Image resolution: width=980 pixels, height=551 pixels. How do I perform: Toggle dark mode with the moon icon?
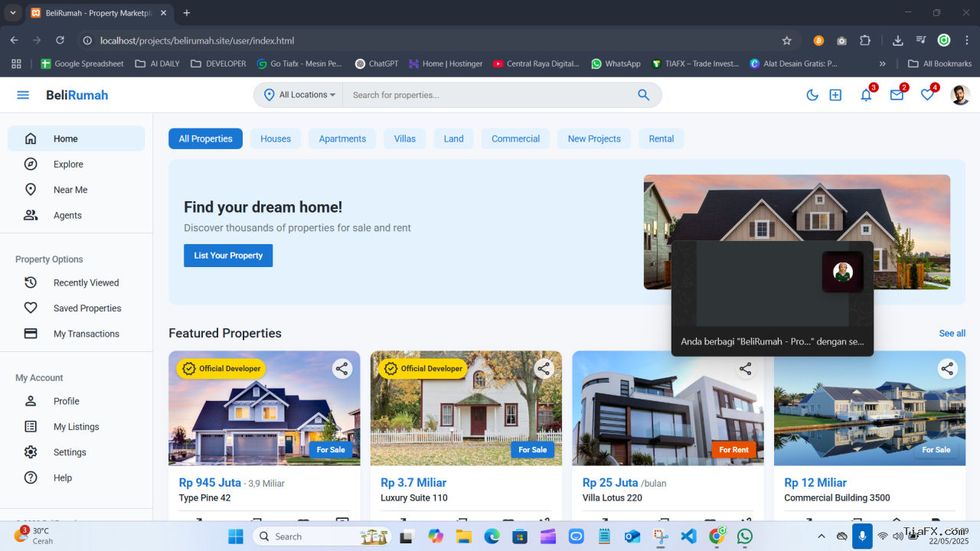tap(812, 95)
